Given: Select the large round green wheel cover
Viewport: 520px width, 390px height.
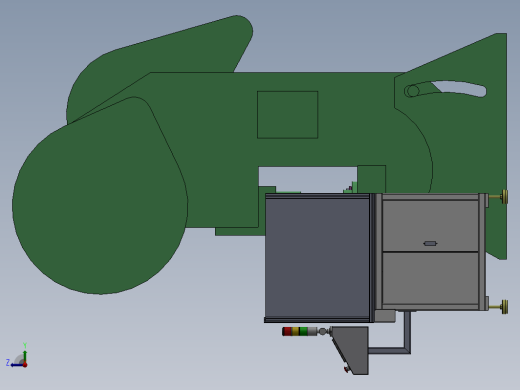Looking at the screenshot, I should pyautogui.click(x=100, y=196).
